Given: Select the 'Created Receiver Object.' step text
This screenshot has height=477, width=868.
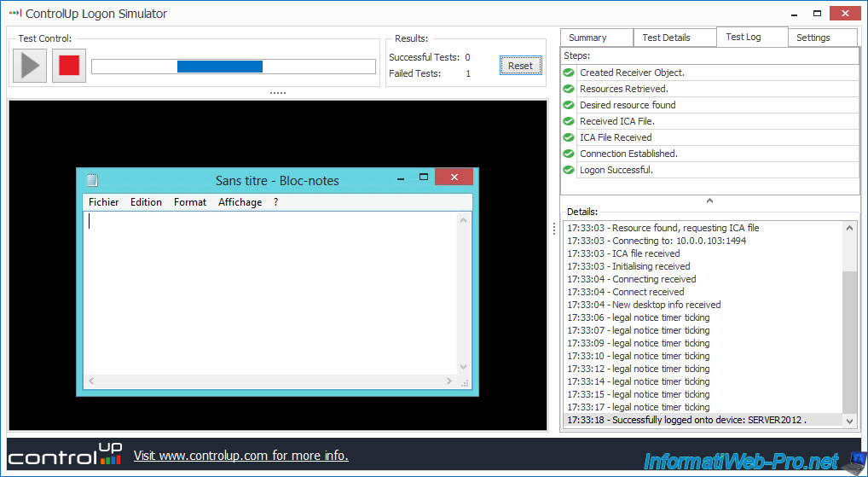Looking at the screenshot, I should click(632, 73).
